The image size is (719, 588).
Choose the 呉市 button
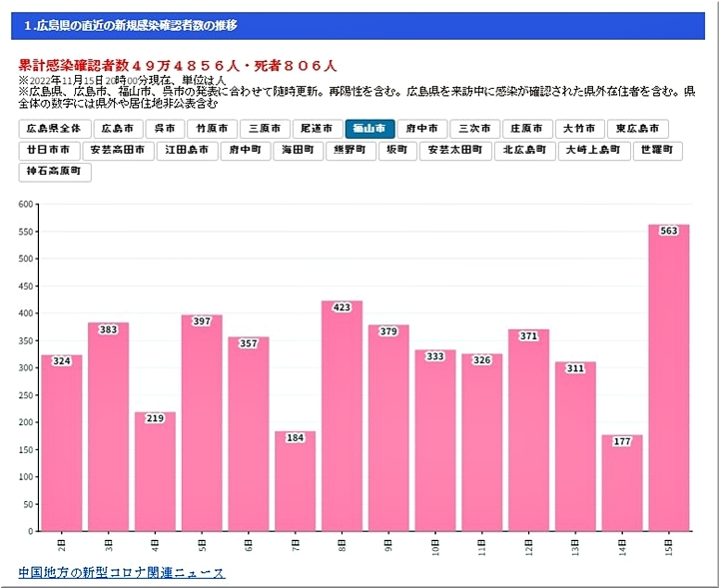(165, 129)
